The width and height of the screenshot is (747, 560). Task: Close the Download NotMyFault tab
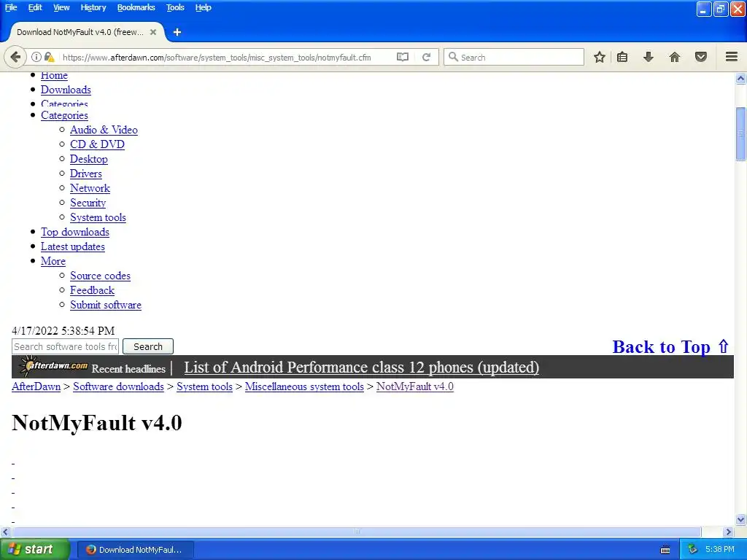coord(153,32)
